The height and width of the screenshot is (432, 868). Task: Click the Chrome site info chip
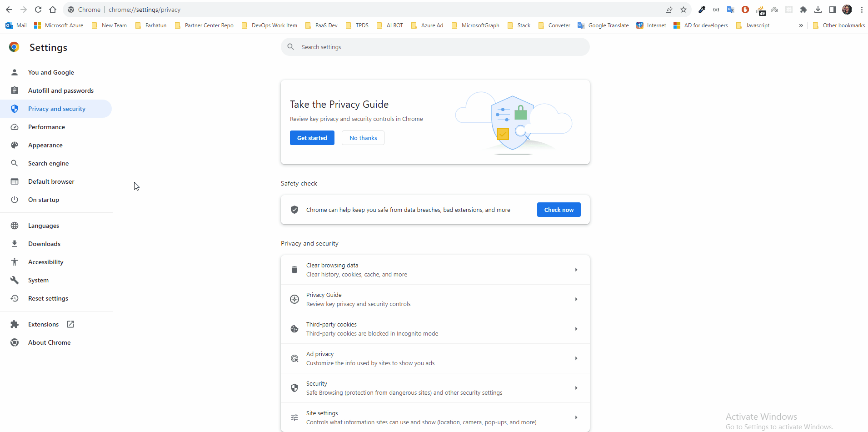84,10
